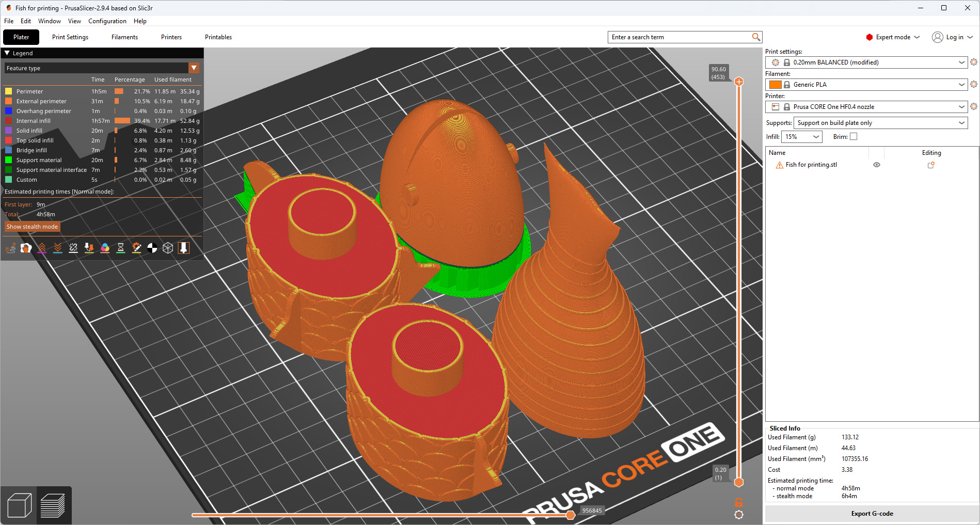Open the Window menu

[x=50, y=21]
